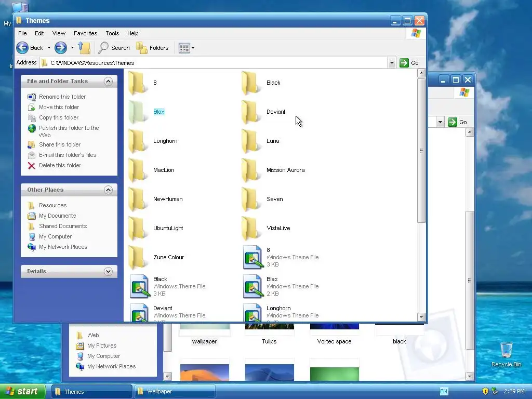Select the Longhorn folder icon

click(138, 141)
